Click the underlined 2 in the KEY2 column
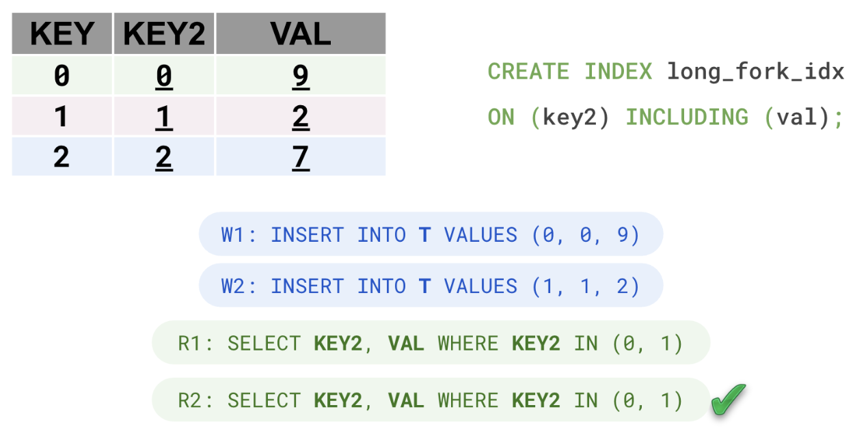The image size is (868, 444). [x=164, y=157]
